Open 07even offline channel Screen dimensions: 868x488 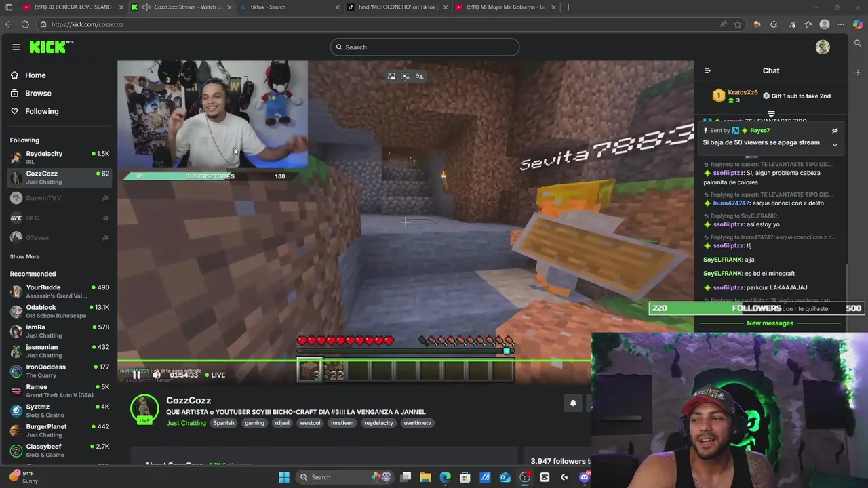click(60, 237)
